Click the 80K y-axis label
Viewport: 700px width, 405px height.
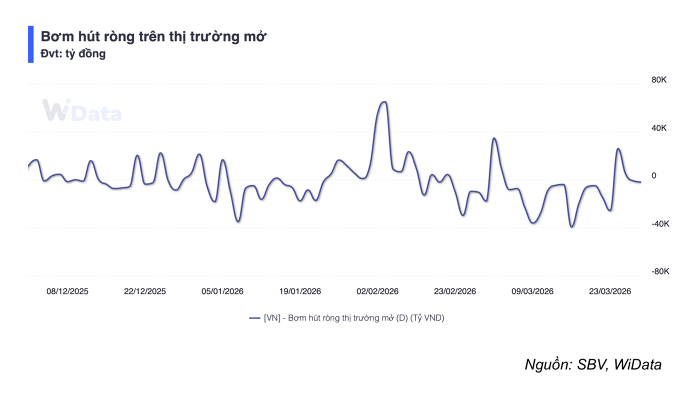[x=660, y=80]
